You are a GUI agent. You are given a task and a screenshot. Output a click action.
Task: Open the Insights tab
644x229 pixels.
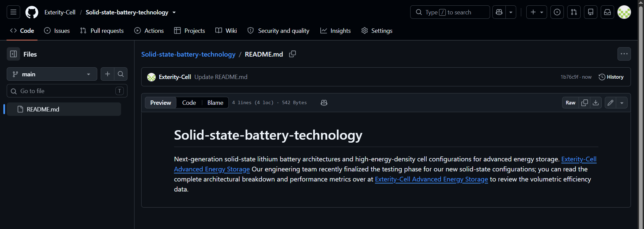[x=335, y=30]
